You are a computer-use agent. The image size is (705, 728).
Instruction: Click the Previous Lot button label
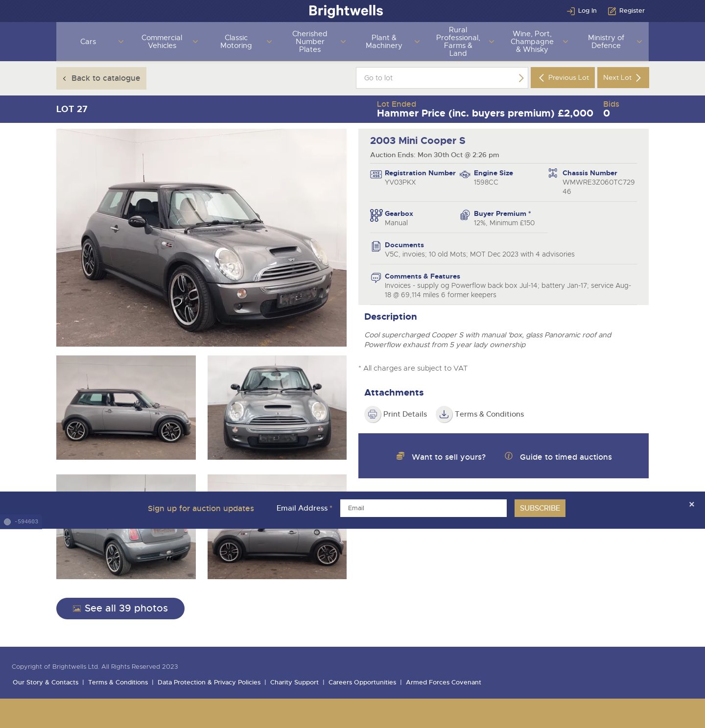(x=568, y=78)
